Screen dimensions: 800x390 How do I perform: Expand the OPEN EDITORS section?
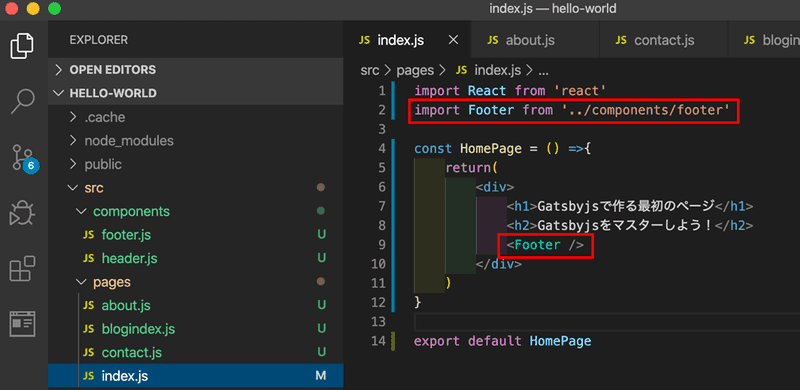195,69
